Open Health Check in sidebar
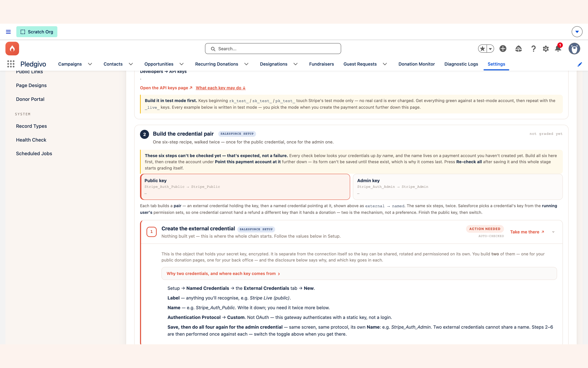The width and height of the screenshot is (588, 368). (x=31, y=140)
